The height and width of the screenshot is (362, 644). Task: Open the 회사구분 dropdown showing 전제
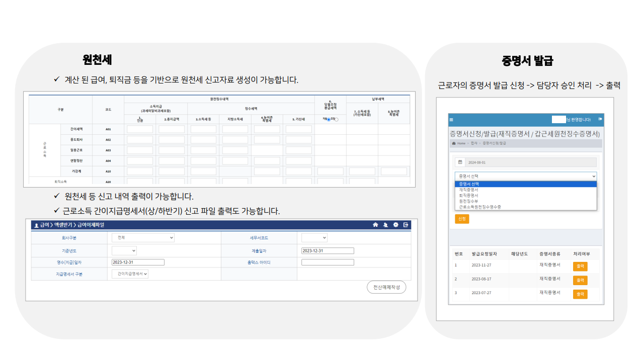pyautogui.click(x=143, y=237)
